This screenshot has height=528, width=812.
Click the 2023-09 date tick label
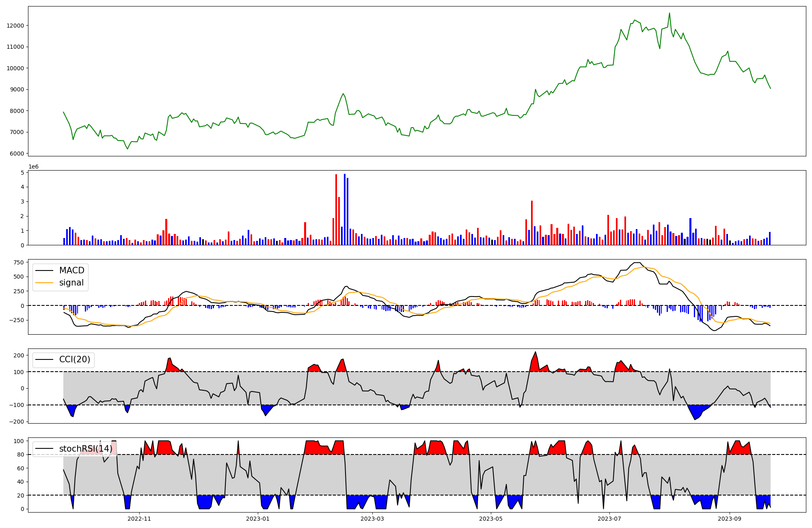pos(730,519)
